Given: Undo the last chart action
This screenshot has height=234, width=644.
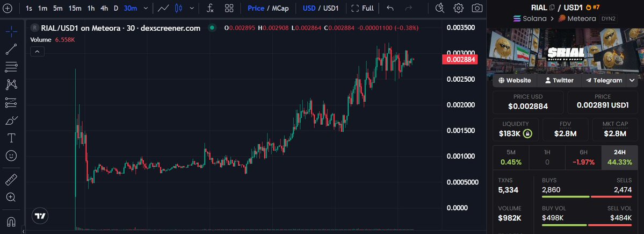Looking at the screenshot, I should pos(390,8).
